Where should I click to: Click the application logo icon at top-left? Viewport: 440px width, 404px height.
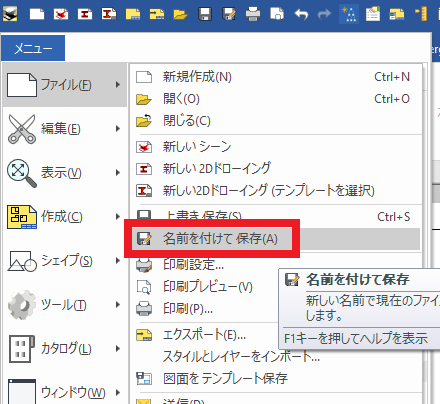pos(10,14)
